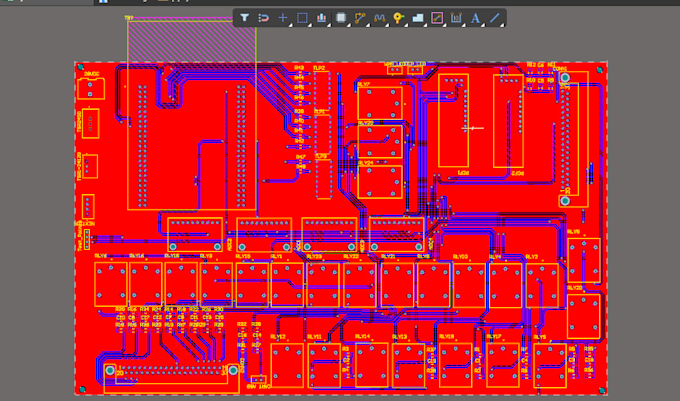The height and width of the screenshot is (401, 680).
Task: Select the RLY2 relay footprint
Action: 542,286
